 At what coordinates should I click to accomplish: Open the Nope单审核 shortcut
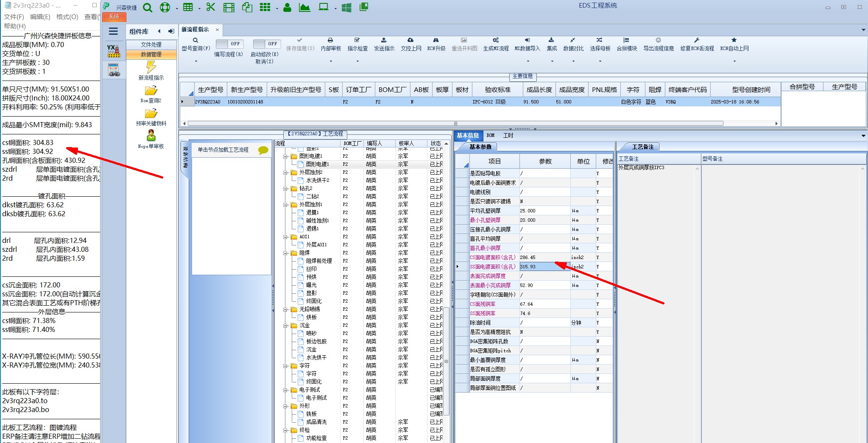(x=151, y=139)
